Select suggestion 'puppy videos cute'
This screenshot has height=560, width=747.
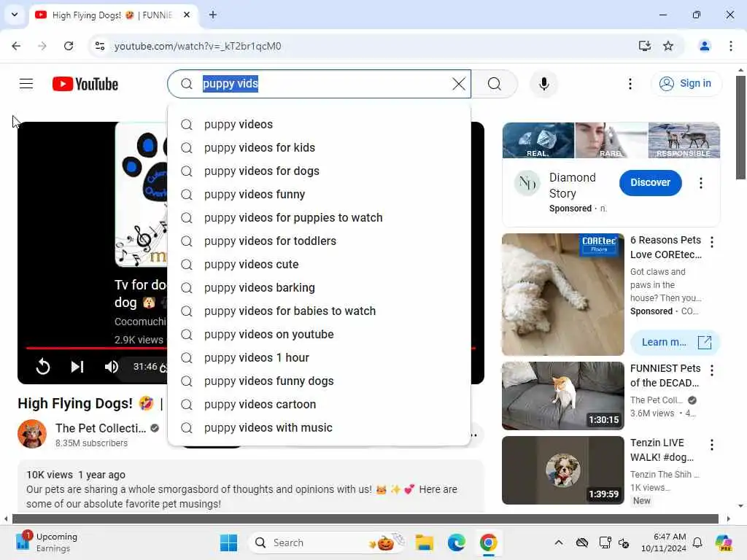coord(320,264)
